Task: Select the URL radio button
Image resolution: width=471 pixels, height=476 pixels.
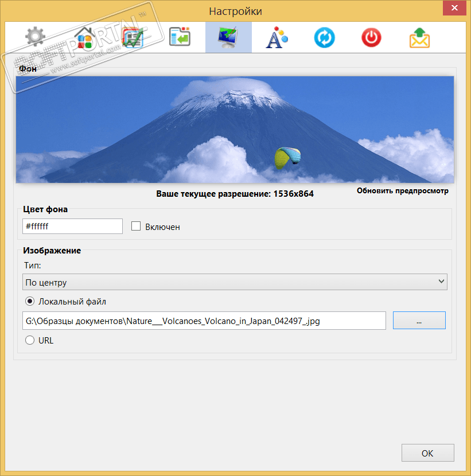Action: tap(30, 340)
